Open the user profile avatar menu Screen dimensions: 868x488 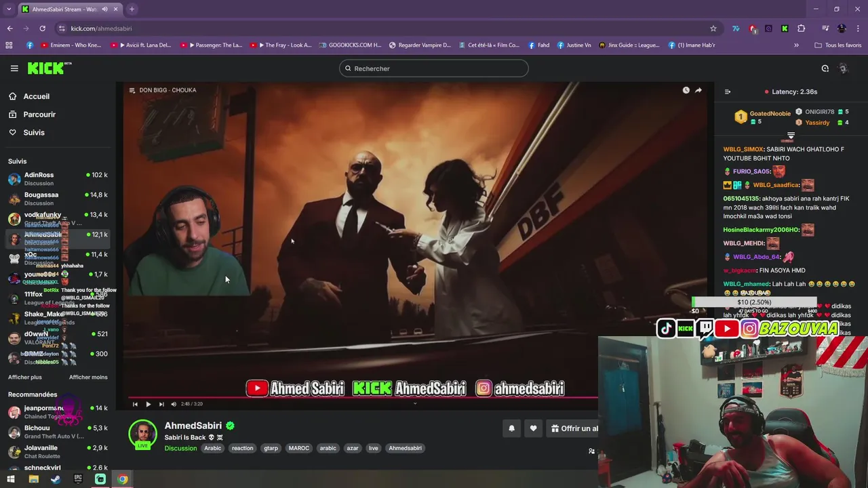844,68
